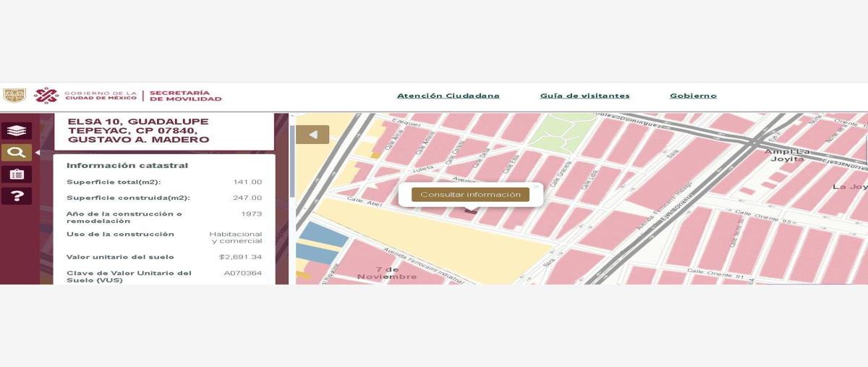
Task: Collapse the side panel with left arrow button
Action: click(x=312, y=135)
